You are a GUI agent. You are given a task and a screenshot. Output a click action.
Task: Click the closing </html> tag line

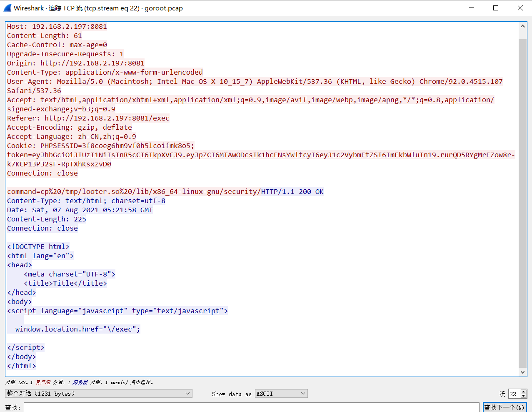[x=22, y=366]
